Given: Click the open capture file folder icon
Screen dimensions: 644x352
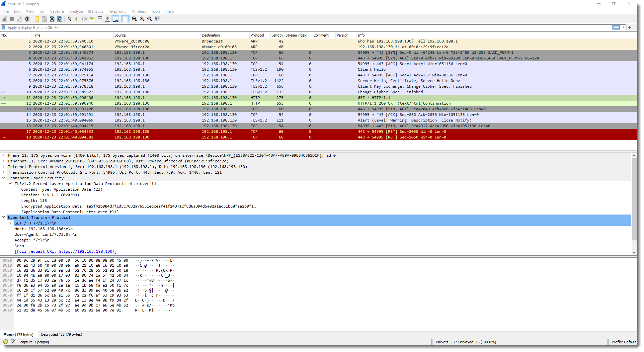Looking at the screenshot, I should 37,19.
